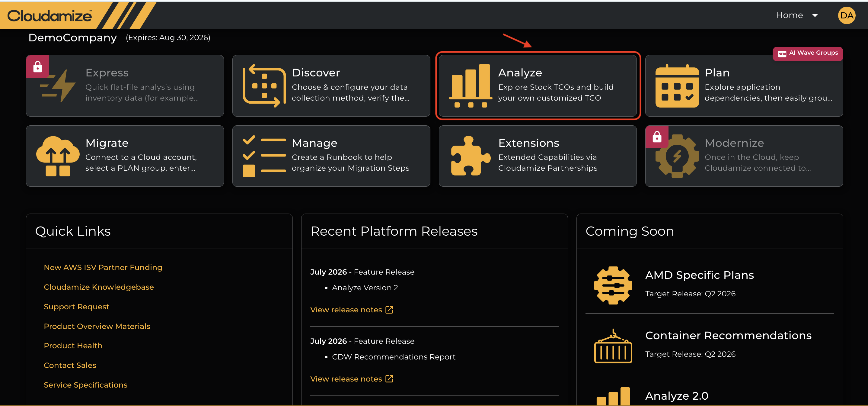The height and width of the screenshot is (406, 868).
Task: Open the Express card title
Action: tap(107, 72)
